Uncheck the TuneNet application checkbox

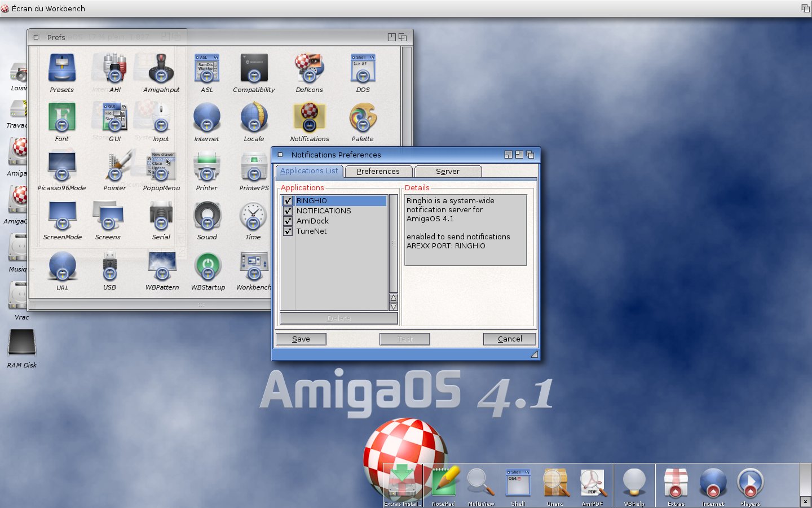pyautogui.click(x=288, y=231)
